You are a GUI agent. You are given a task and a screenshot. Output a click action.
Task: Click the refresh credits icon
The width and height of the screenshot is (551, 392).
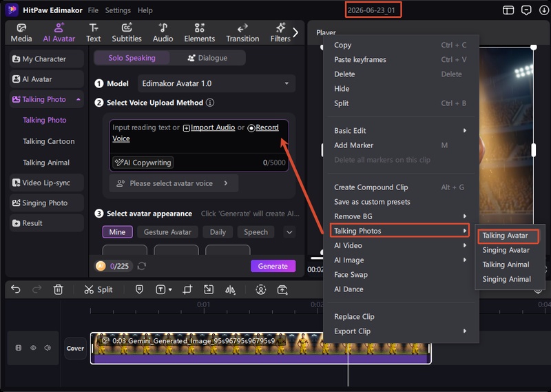coord(142,266)
